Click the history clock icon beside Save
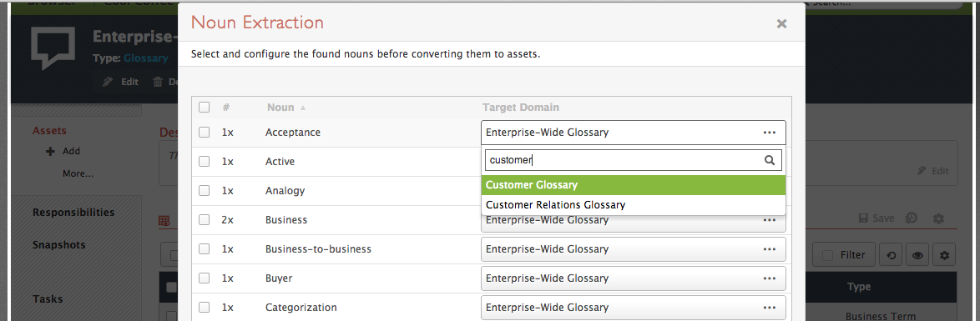980x321 pixels. (x=912, y=218)
